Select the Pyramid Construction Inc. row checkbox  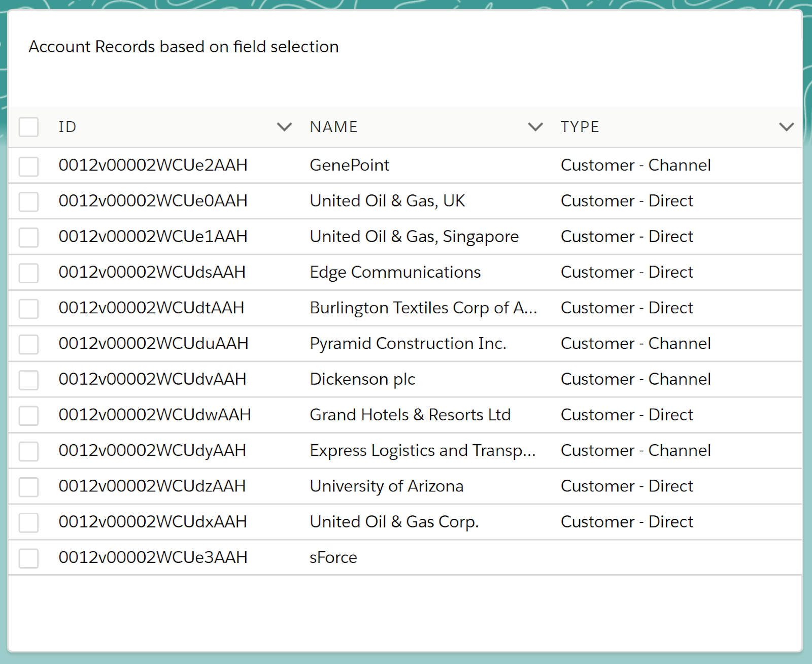pos(28,345)
